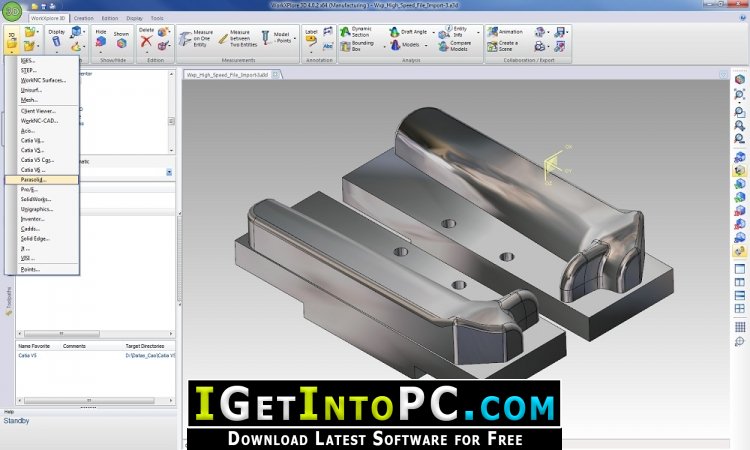
Task: Expand the 3D open file button arrow
Action: click(x=11, y=52)
